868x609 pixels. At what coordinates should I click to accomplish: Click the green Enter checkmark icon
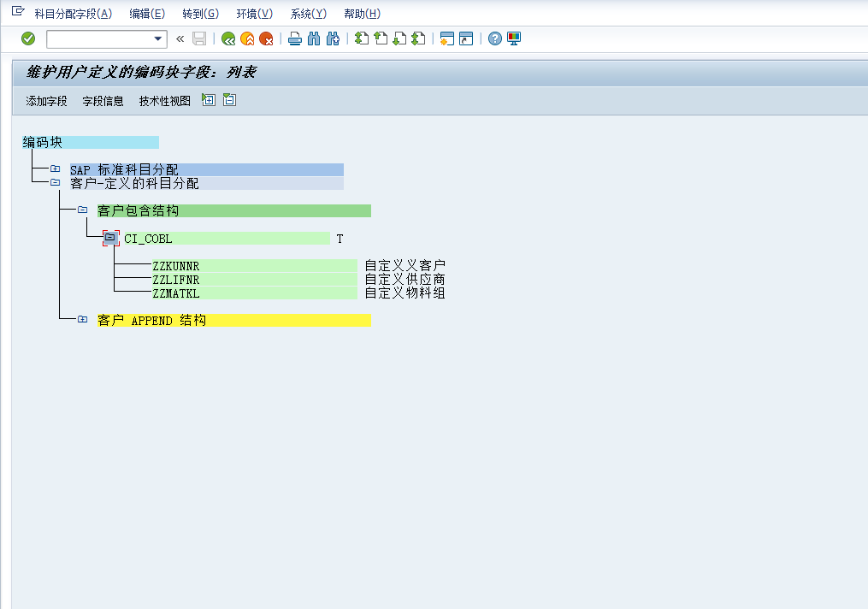[x=28, y=38]
